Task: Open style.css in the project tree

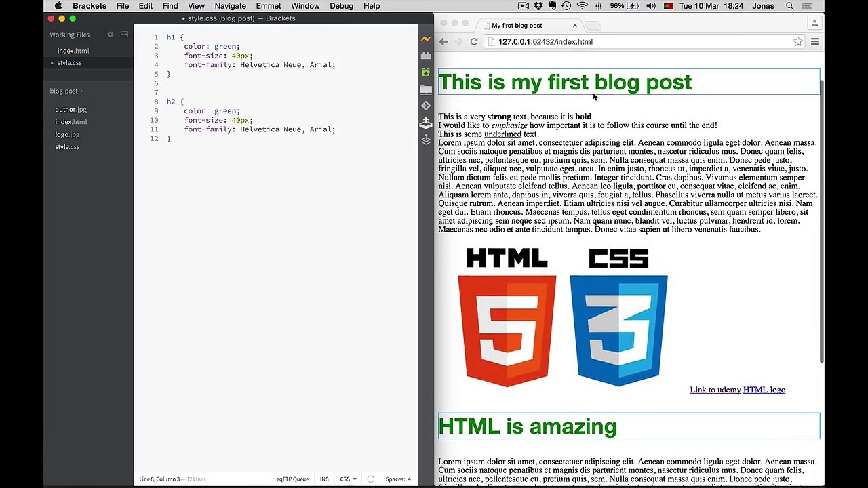Action: point(67,146)
